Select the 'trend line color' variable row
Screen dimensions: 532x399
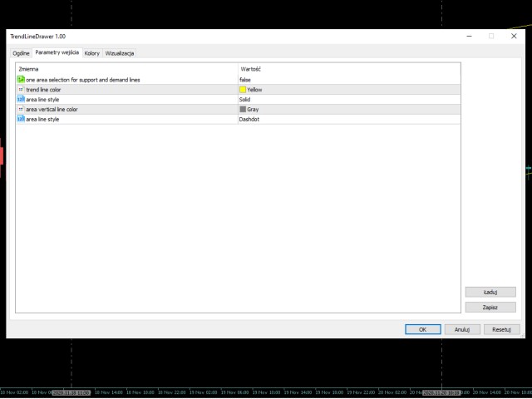(238, 90)
